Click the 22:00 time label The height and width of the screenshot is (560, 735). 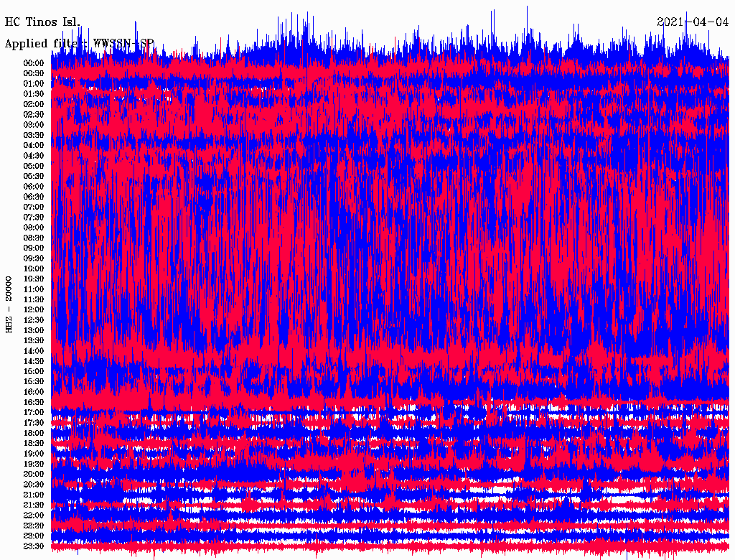point(34,515)
